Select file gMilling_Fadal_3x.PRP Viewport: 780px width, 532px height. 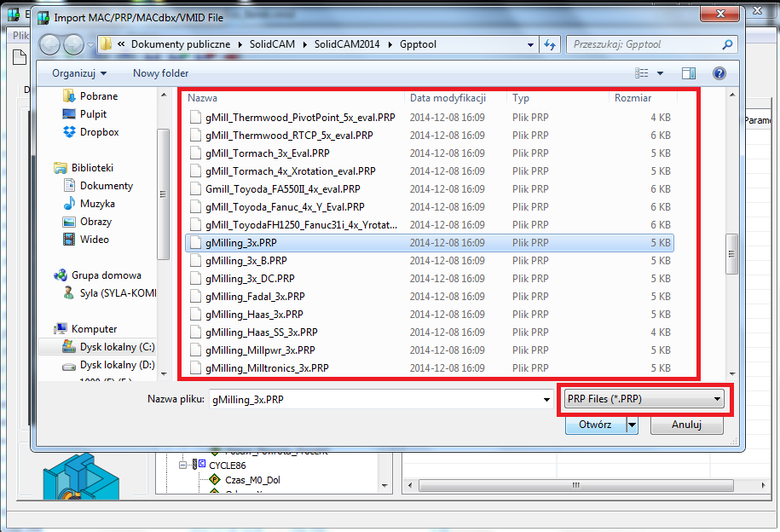click(255, 297)
